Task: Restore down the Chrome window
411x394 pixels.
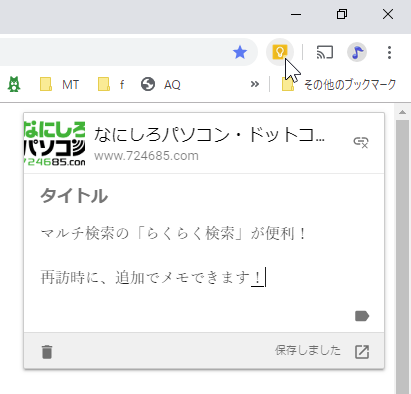Action: [x=342, y=15]
